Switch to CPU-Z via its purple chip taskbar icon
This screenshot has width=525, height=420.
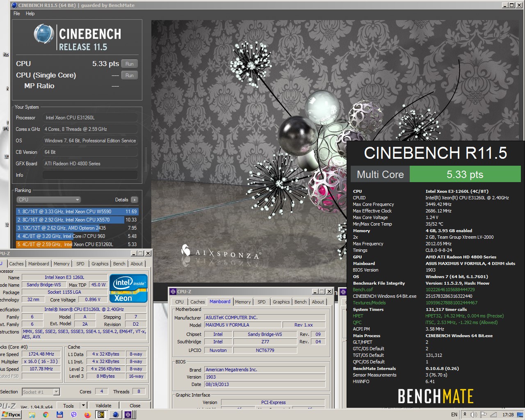click(128, 415)
